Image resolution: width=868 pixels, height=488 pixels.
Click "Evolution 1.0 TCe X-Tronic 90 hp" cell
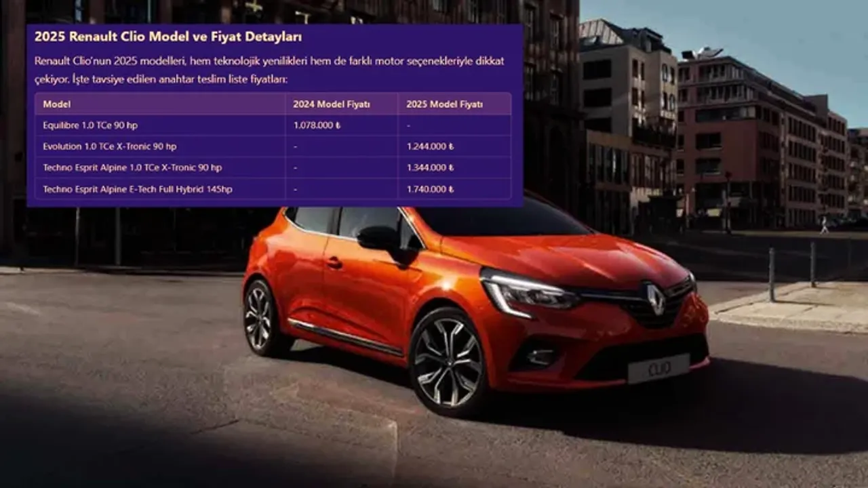pyautogui.click(x=109, y=146)
